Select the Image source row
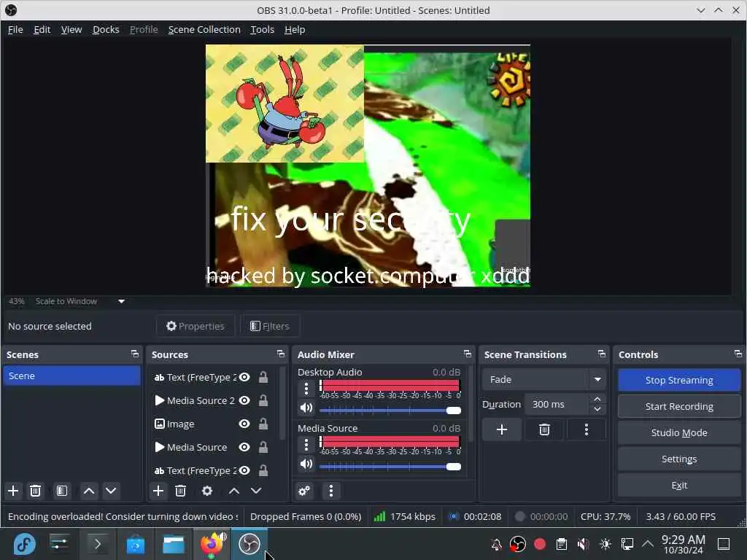This screenshot has height=560, width=747. click(214, 424)
